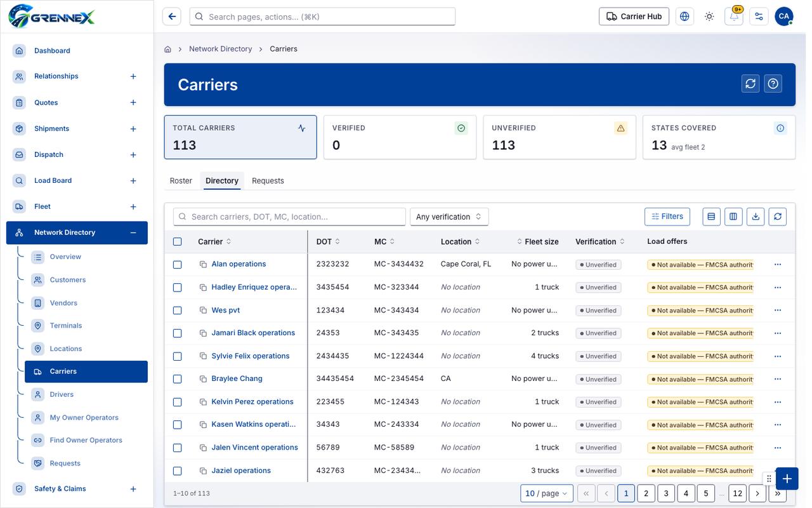Viewport: 812px width, 508px height.
Task: Copy icon beside Wes pvt
Action: pyautogui.click(x=204, y=311)
